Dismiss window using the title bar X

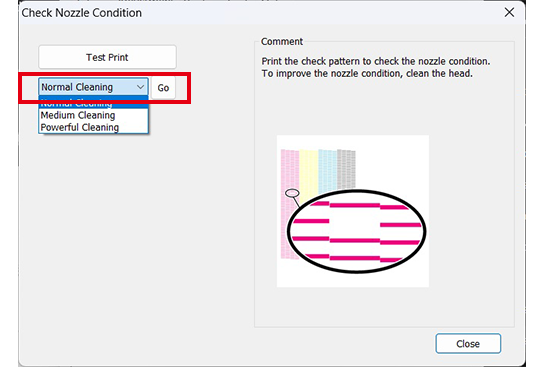pyautogui.click(x=509, y=12)
